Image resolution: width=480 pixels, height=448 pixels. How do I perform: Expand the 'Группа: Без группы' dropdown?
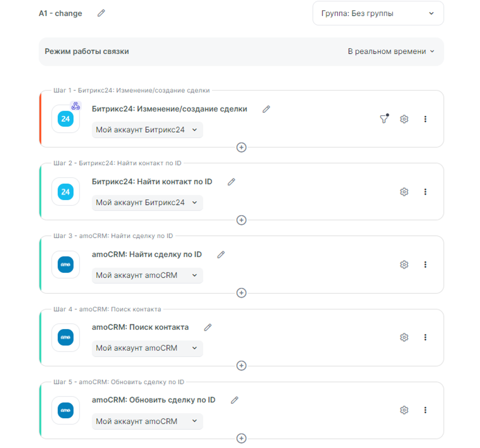pyautogui.click(x=378, y=14)
